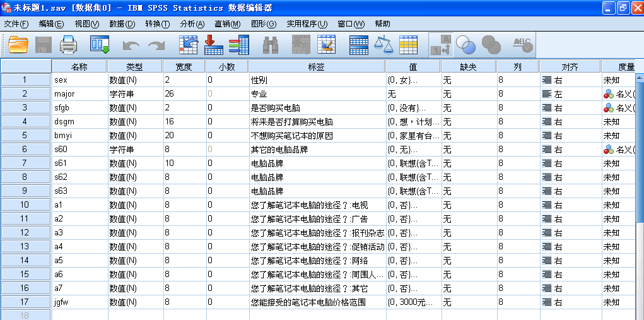Open 视图(V) menu
Screen dimensions: 644x320
(x=86, y=24)
